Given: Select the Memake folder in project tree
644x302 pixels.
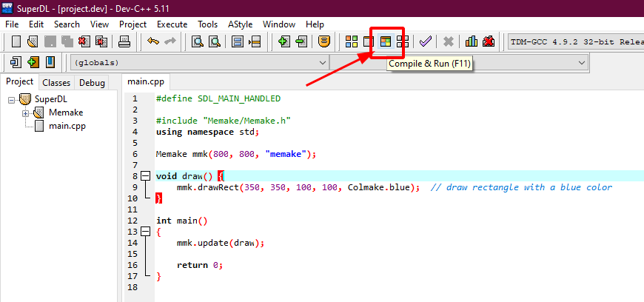Looking at the screenshot, I should (x=66, y=113).
